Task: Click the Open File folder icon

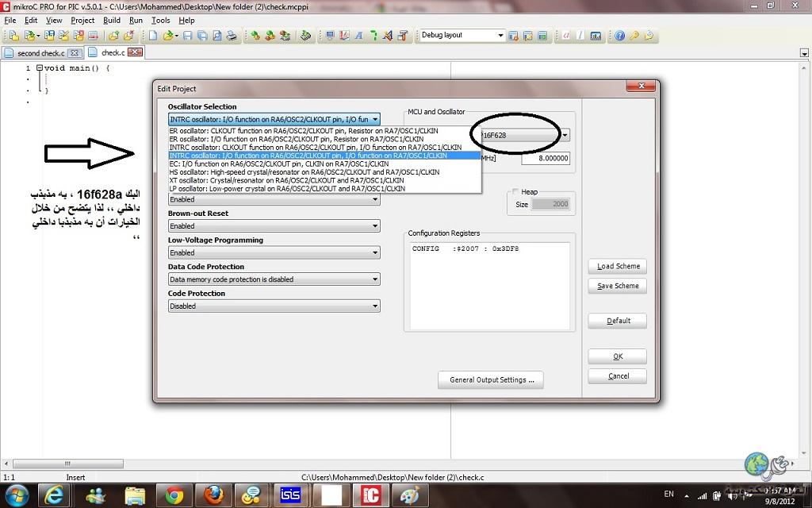Action: point(168,35)
